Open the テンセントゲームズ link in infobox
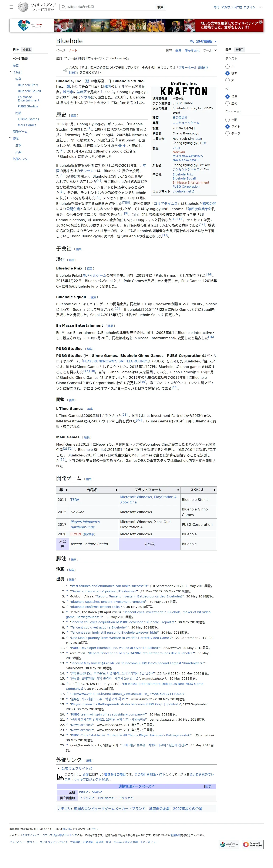The height and width of the screenshot is (868, 273). click(x=186, y=170)
